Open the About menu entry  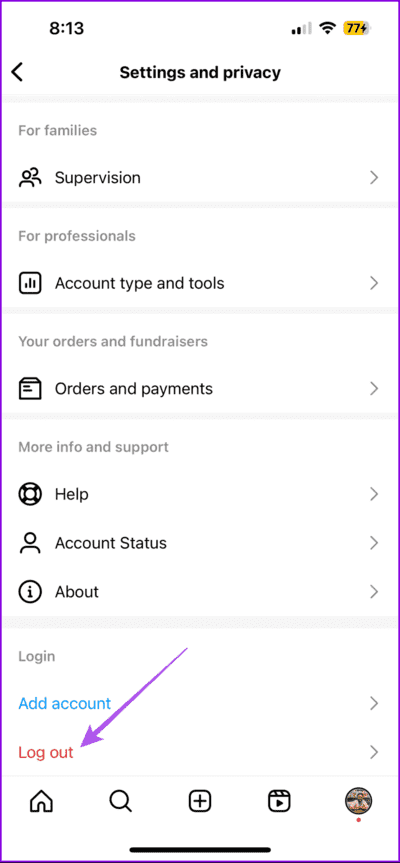coord(200,592)
